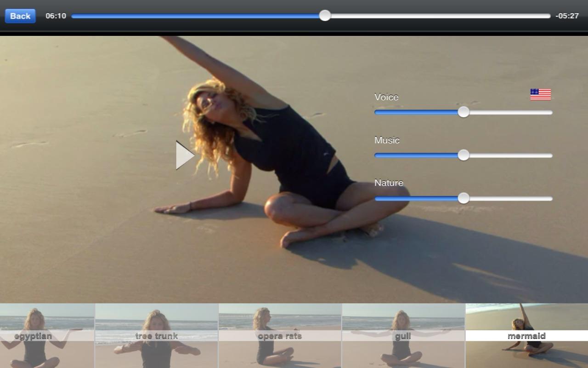Adjust the Music volume slider handle
This screenshot has height=368, width=588.
point(464,155)
